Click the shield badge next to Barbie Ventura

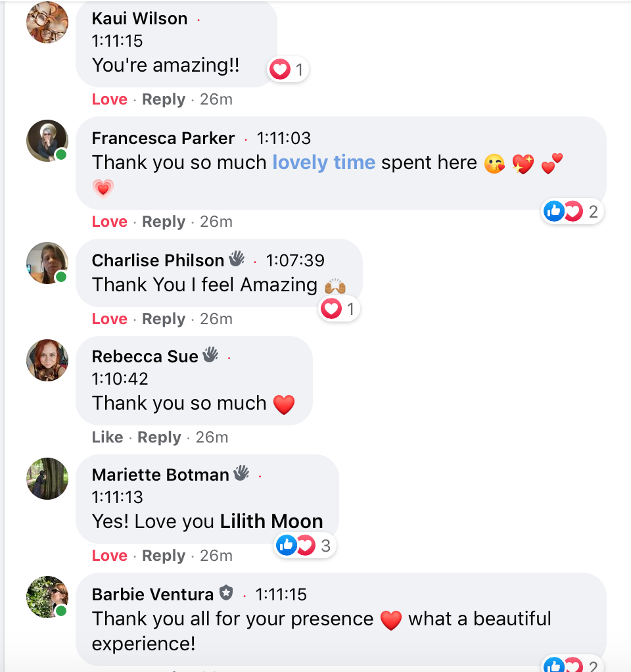pyautogui.click(x=226, y=594)
